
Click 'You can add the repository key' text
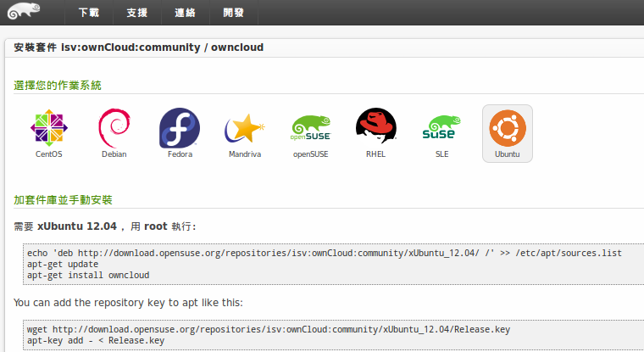(128, 303)
